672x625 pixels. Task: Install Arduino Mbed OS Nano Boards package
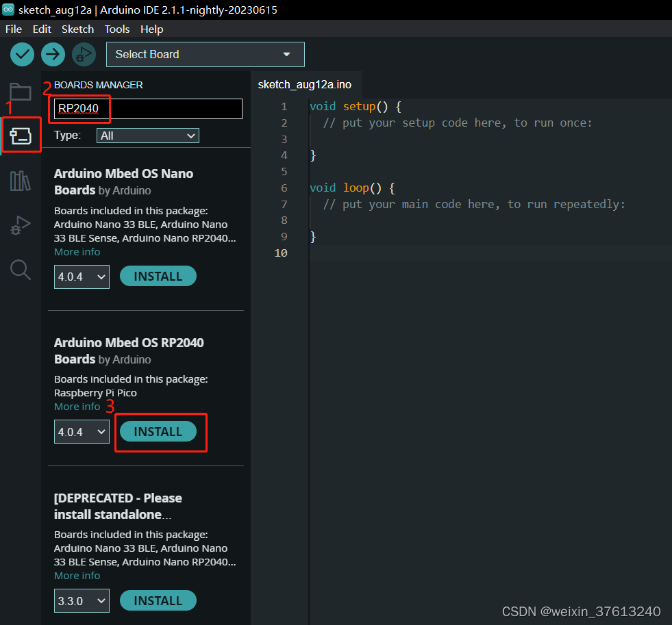[x=158, y=276]
